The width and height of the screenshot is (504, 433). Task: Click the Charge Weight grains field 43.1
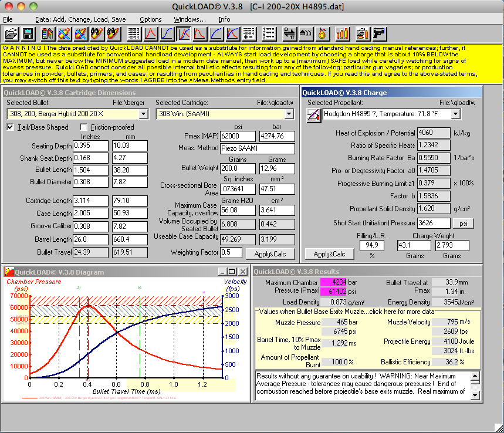(x=414, y=245)
